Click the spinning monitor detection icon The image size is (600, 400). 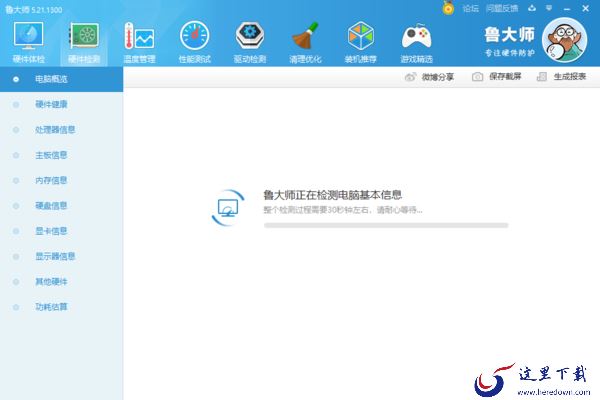coord(228,208)
